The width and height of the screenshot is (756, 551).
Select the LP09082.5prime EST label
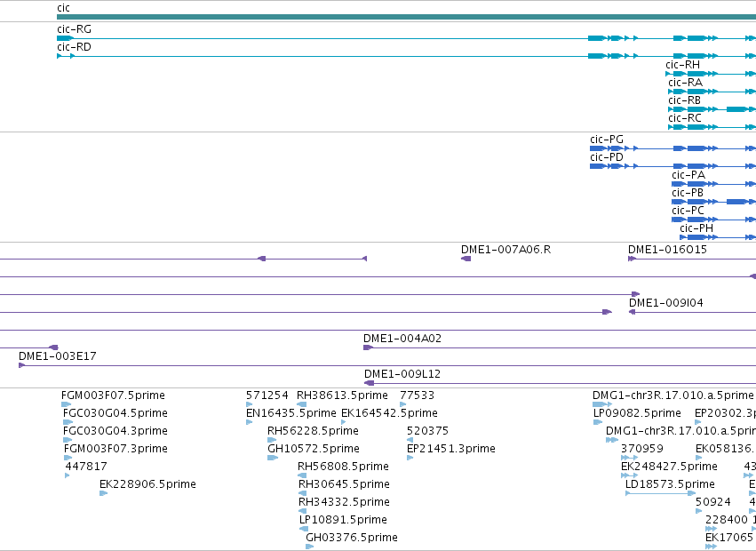tap(637, 413)
